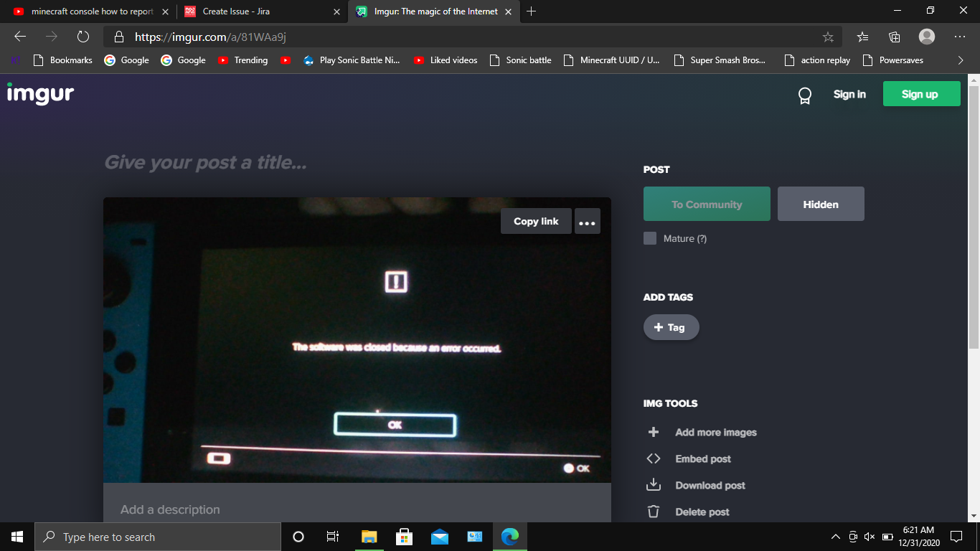Close the minecraft console YouTube tab
This screenshot has height=551, width=980.
(165, 11)
